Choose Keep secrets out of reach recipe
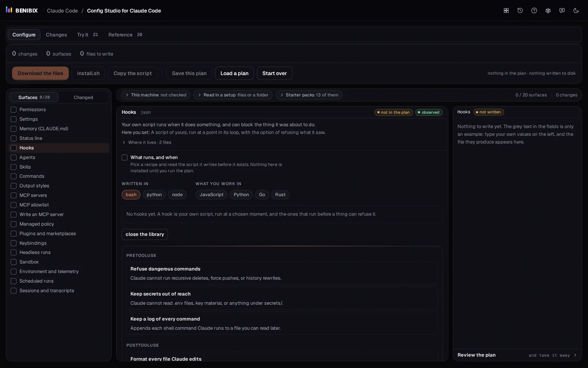This screenshot has width=588, height=368. coord(282,298)
